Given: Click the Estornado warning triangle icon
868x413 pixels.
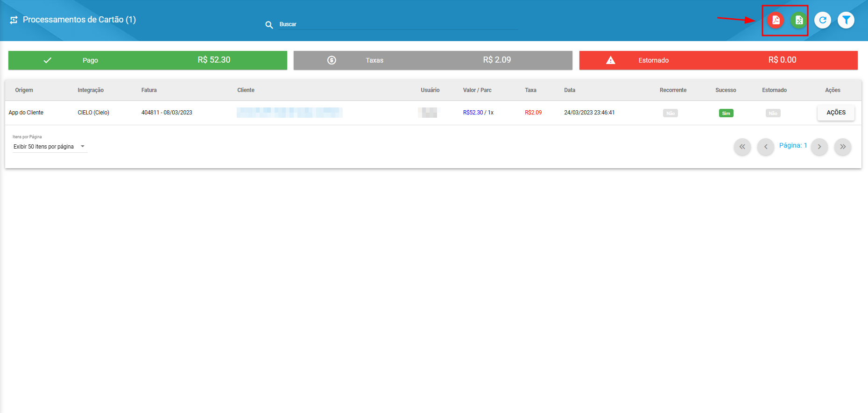Looking at the screenshot, I should 610,60.
